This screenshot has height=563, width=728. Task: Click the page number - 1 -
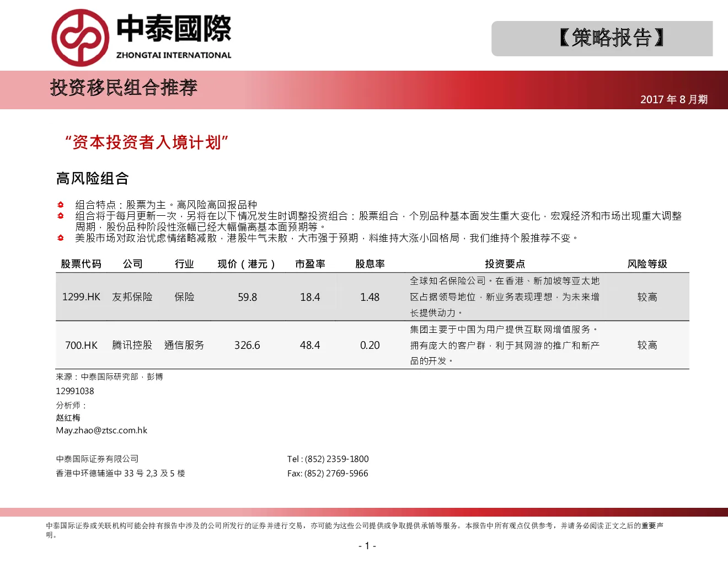point(367,546)
